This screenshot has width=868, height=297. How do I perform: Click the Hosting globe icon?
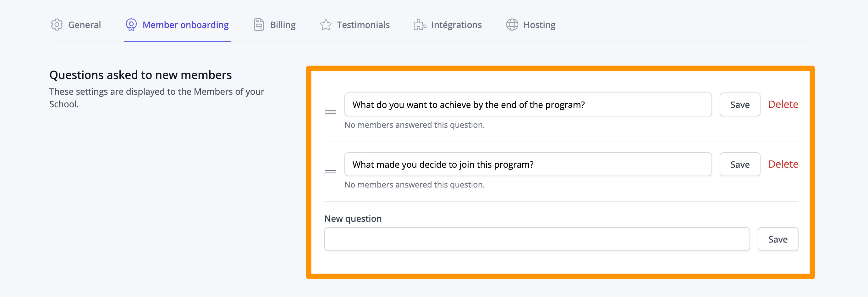tap(512, 25)
